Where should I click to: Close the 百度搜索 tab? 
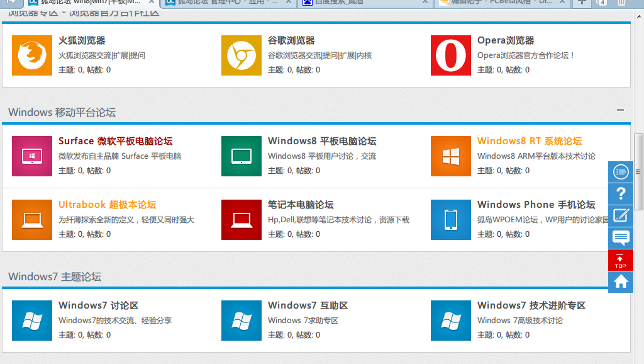click(425, 2)
